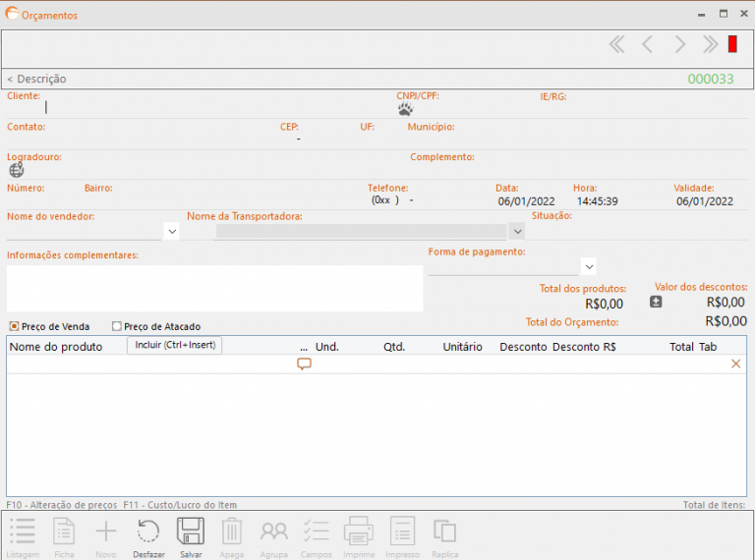755x560 pixels.
Task: Click the Nome do produto column header
Action: (56, 347)
